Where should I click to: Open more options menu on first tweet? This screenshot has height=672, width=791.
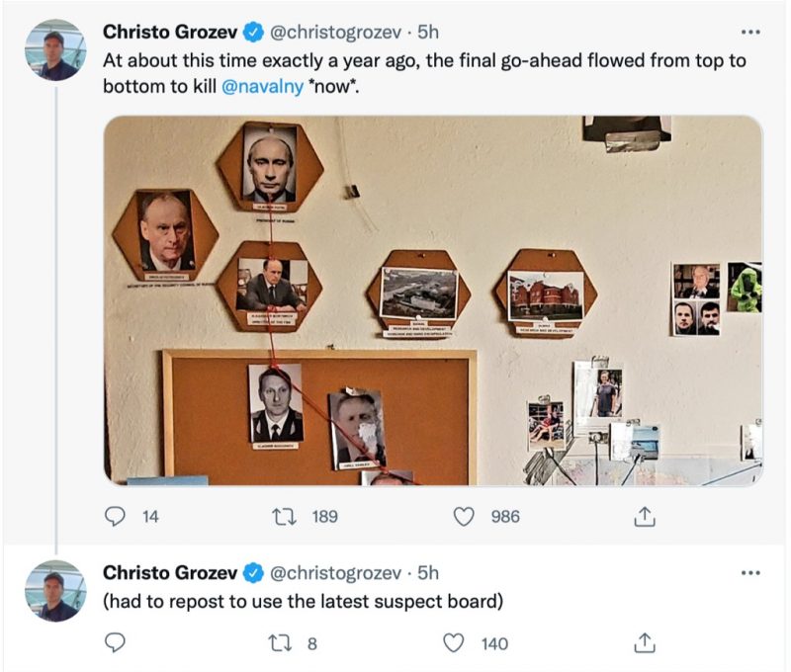[x=750, y=32]
